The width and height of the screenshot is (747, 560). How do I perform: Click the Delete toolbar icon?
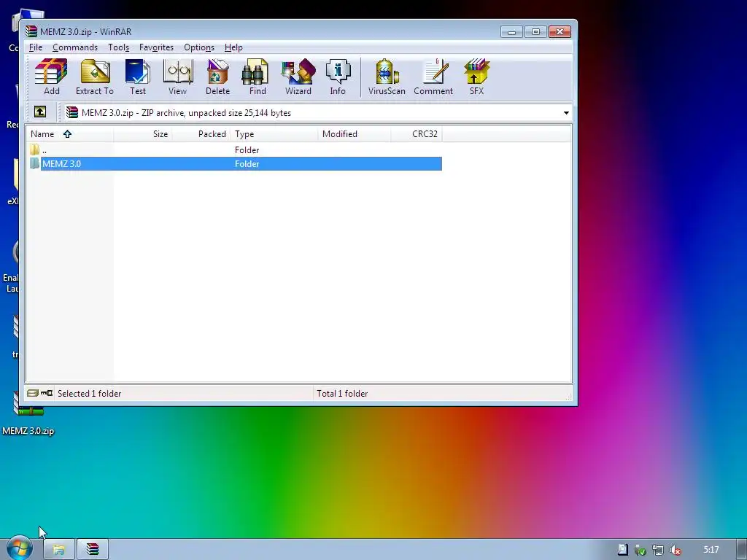tap(217, 77)
